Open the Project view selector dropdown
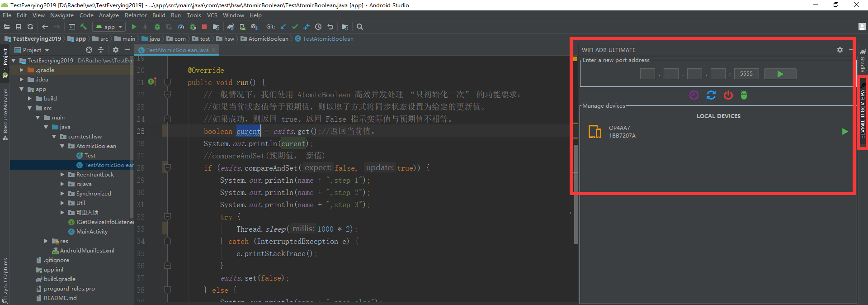 [32, 50]
